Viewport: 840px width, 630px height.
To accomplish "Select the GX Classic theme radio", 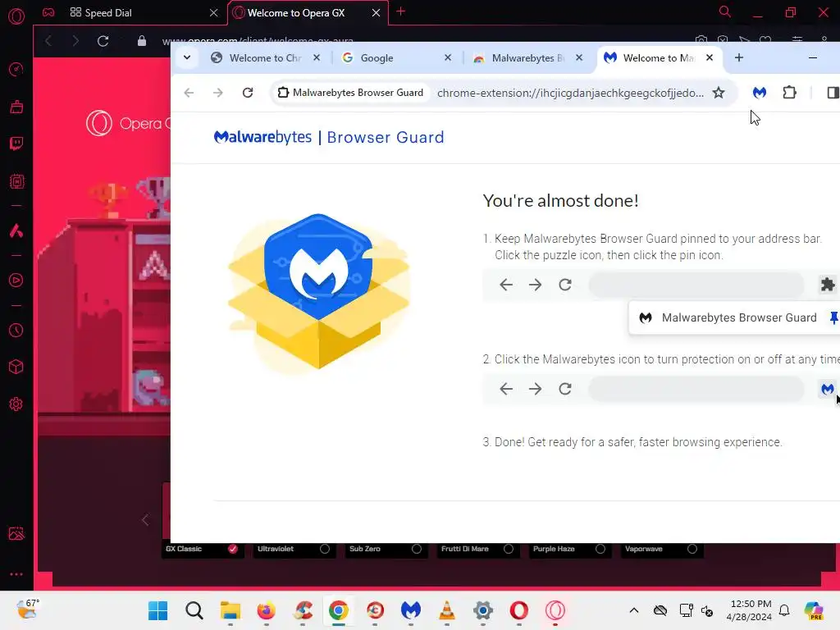I will pos(232,549).
